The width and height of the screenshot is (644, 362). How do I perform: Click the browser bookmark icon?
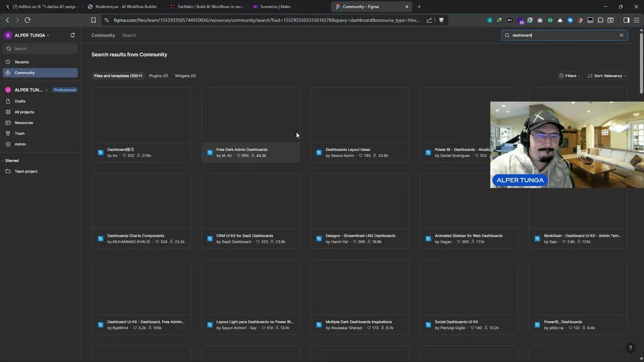coord(93,20)
